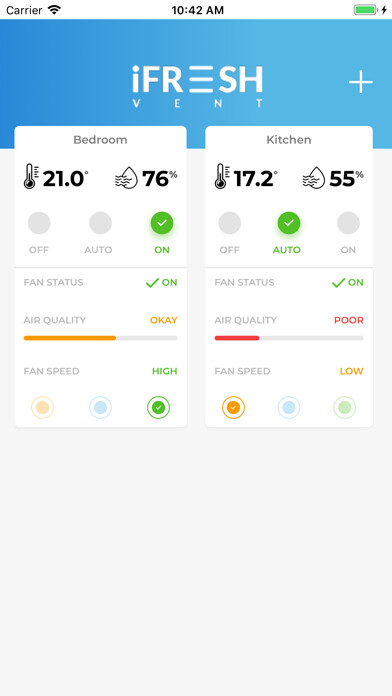Tap the Kitchen humidity droplet icon

[313, 177]
